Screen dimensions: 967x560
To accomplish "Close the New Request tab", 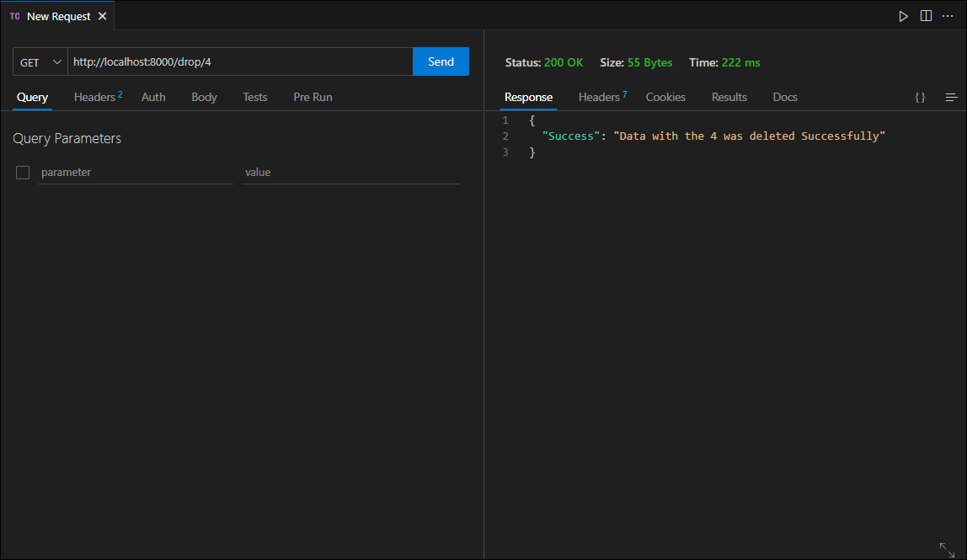I will [103, 16].
